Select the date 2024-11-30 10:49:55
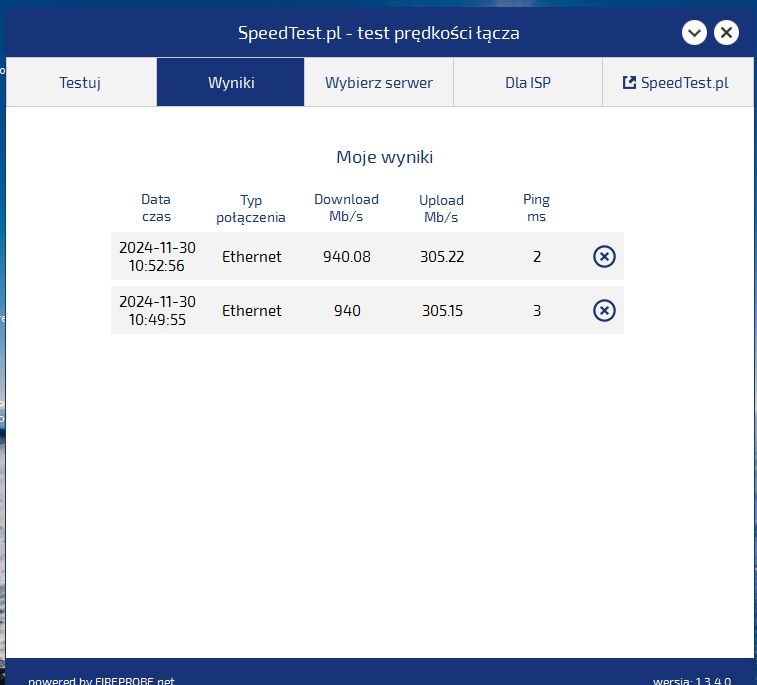 click(x=157, y=310)
